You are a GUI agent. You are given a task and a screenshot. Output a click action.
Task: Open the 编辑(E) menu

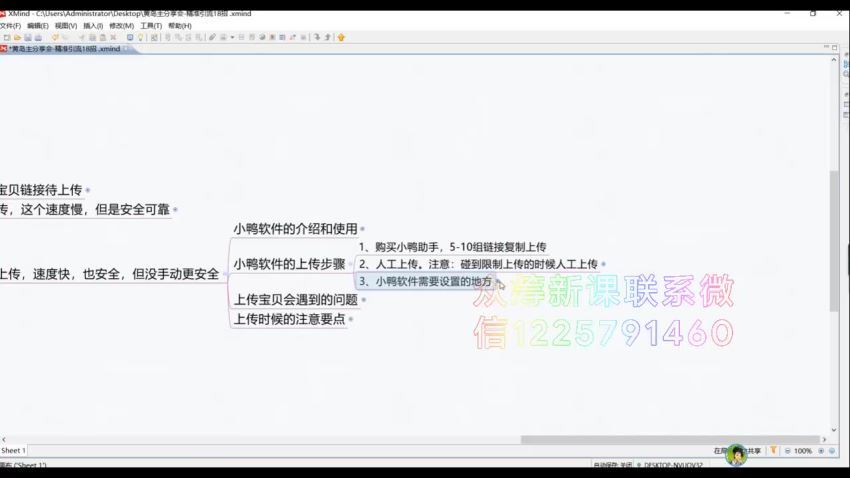[38, 25]
